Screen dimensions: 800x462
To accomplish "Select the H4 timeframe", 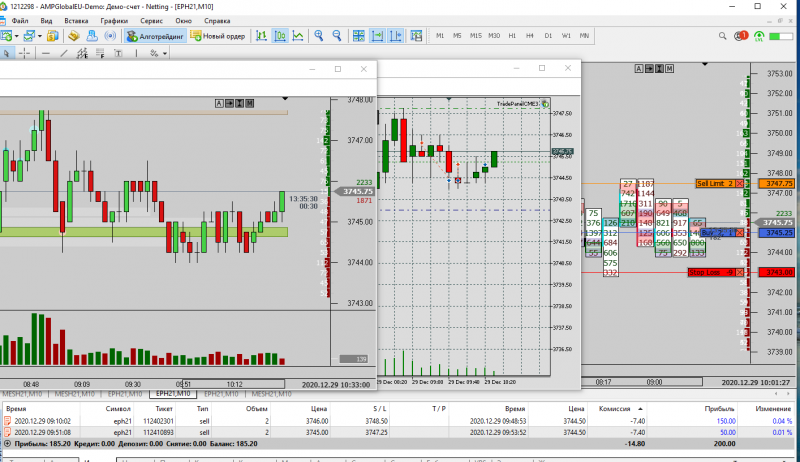I will (530, 36).
